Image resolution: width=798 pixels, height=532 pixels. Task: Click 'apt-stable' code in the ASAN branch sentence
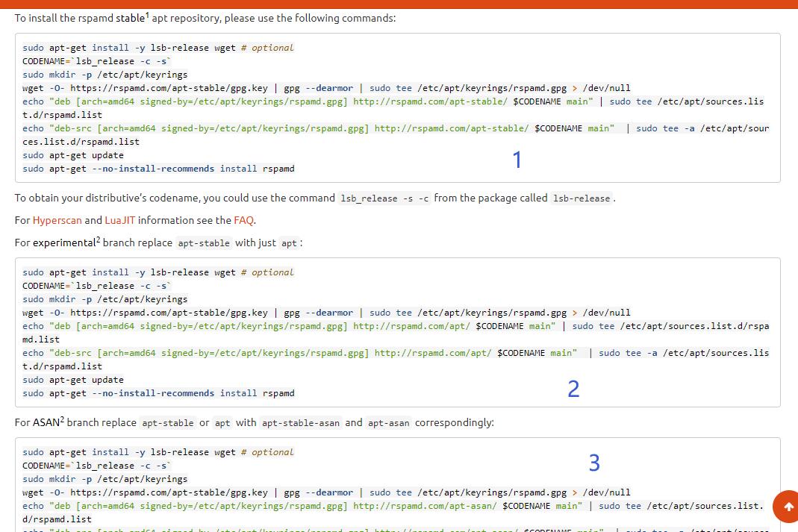pyautogui.click(x=168, y=422)
